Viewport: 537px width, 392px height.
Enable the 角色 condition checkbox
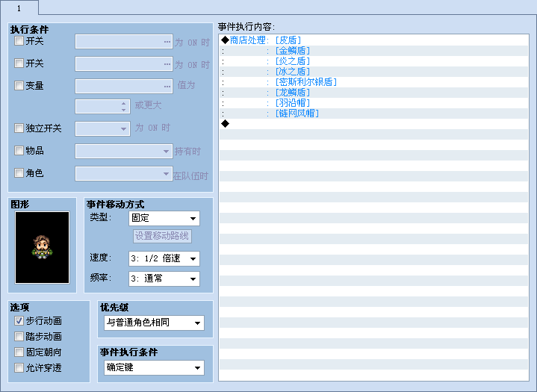coord(19,173)
